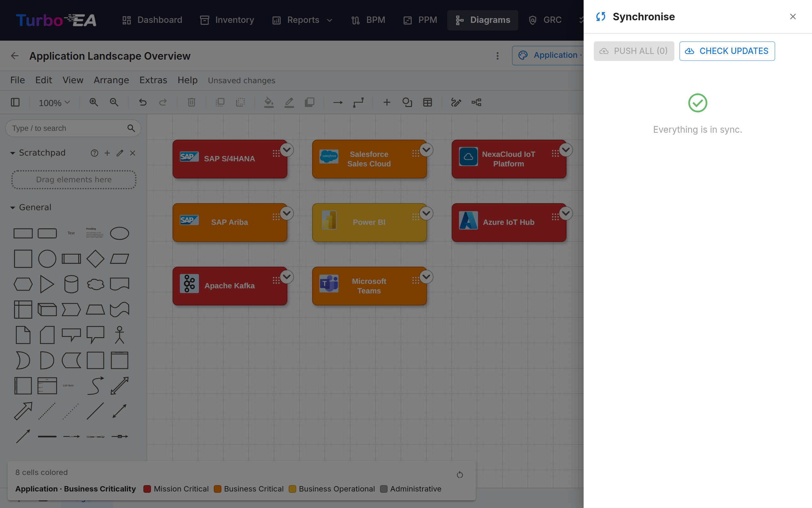Click the zoom out magnifier icon
This screenshot has width=812, height=508.
[x=114, y=102]
